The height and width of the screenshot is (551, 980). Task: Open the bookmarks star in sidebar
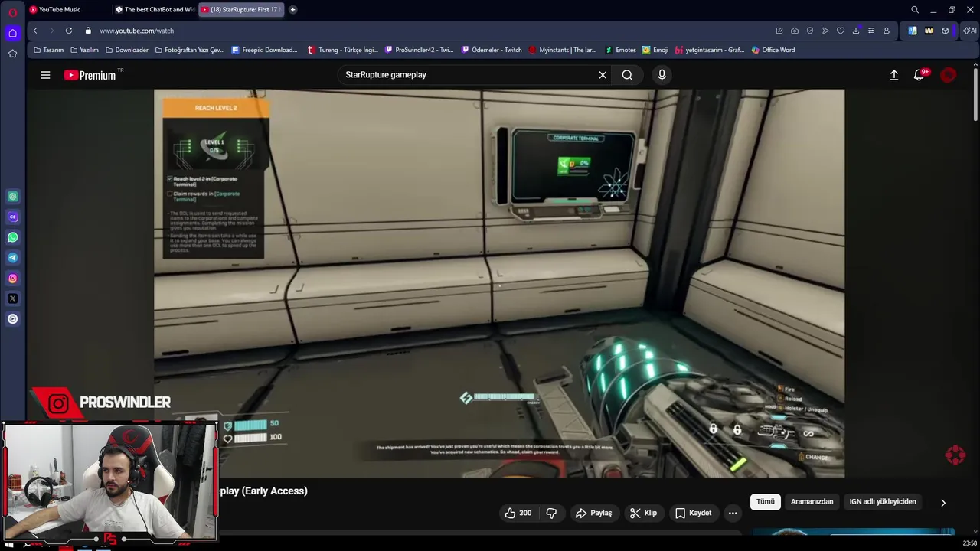pyautogui.click(x=12, y=54)
